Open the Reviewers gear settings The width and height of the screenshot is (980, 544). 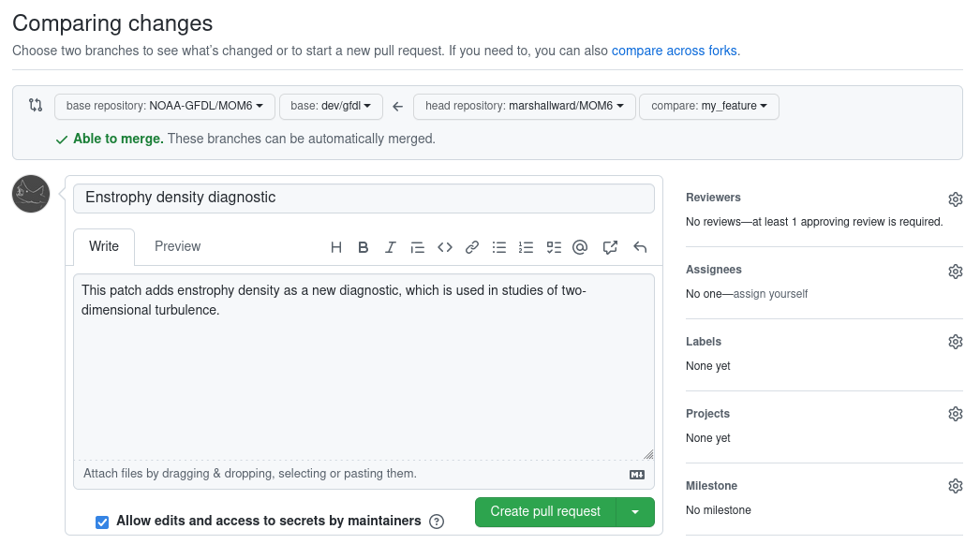click(x=955, y=199)
